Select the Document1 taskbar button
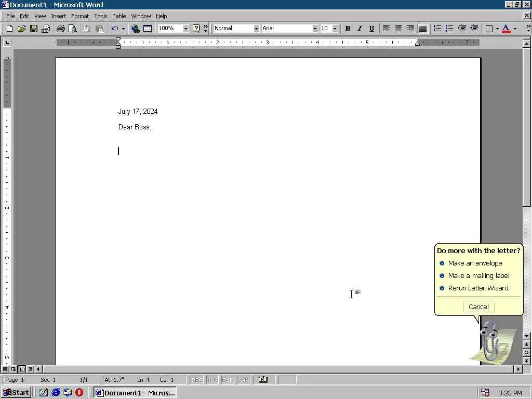The width and height of the screenshot is (532, 399). [135, 393]
